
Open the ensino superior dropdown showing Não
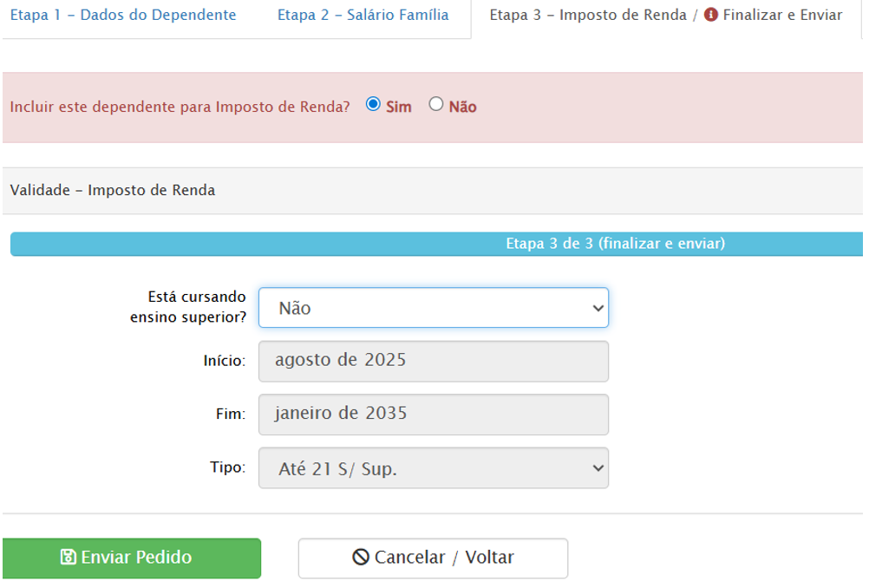(425, 308)
